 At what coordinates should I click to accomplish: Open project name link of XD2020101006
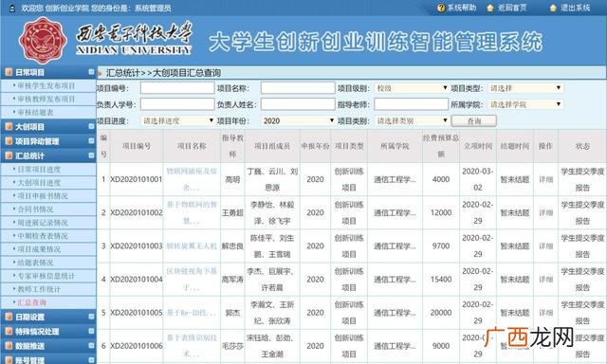(192, 346)
